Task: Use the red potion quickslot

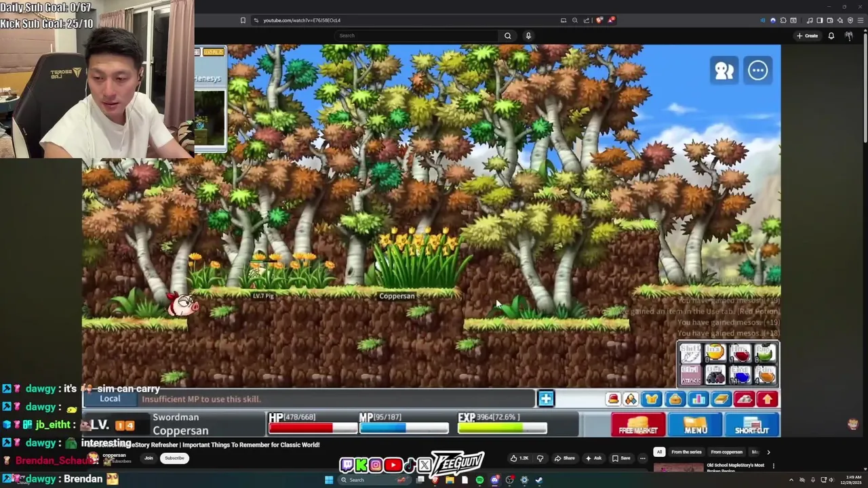Action: coord(740,353)
